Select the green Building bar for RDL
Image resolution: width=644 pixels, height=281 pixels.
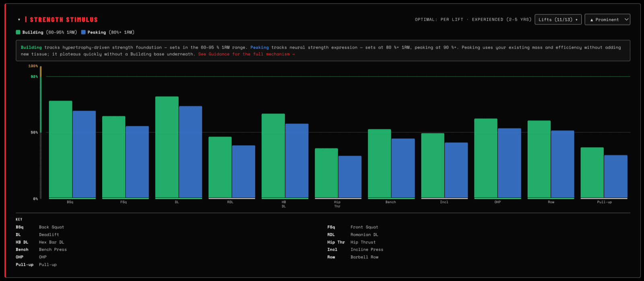pyautogui.click(x=220, y=168)
